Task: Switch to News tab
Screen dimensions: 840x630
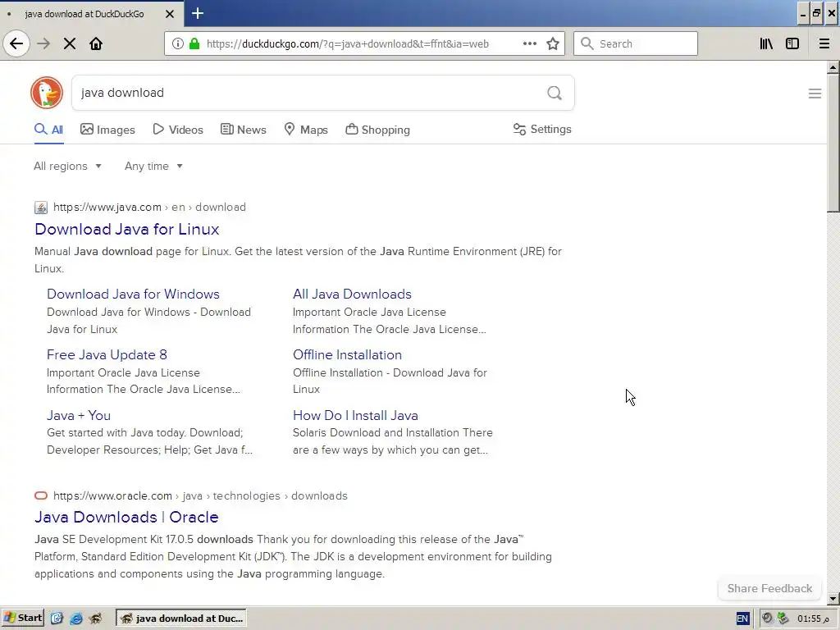Action: point(243,130)
